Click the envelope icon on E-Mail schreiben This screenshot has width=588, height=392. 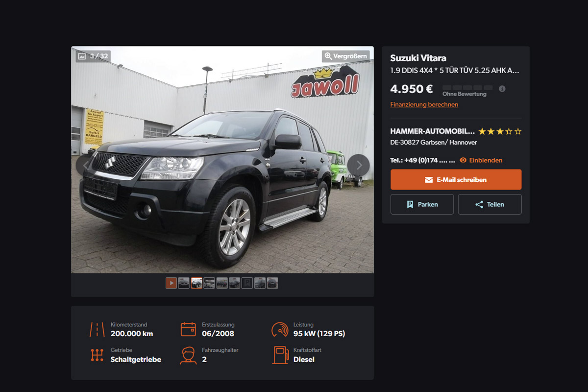[x=429, y=180]
